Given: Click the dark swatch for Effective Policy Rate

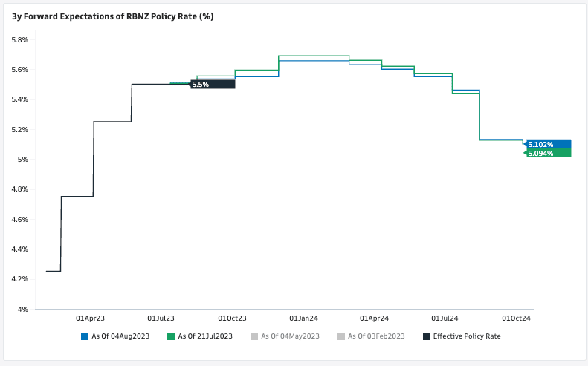Looking at the screenshot, I should pyautogui.click(x=427, y=336).
